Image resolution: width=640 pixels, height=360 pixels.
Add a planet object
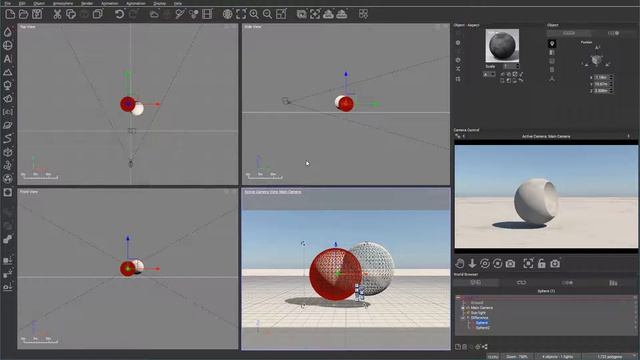pos(8,125)
